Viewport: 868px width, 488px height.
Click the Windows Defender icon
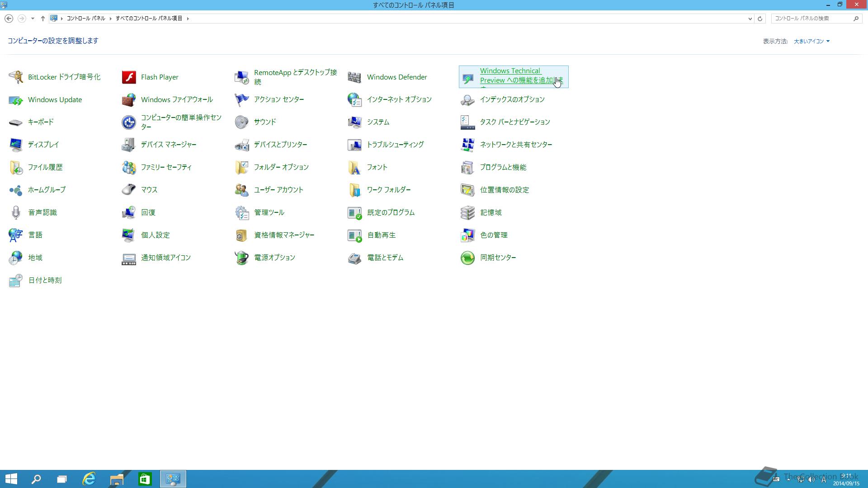[x=355, y=77]
